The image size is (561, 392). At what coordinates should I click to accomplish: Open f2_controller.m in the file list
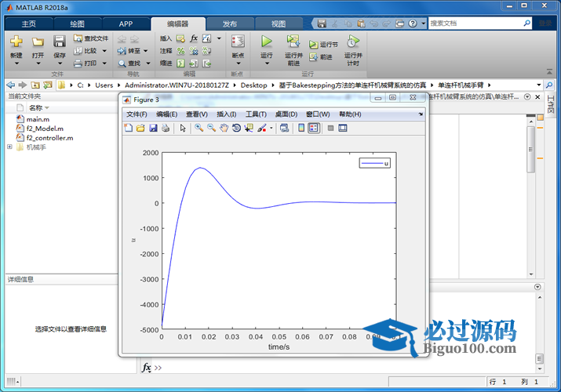[49, 137]
